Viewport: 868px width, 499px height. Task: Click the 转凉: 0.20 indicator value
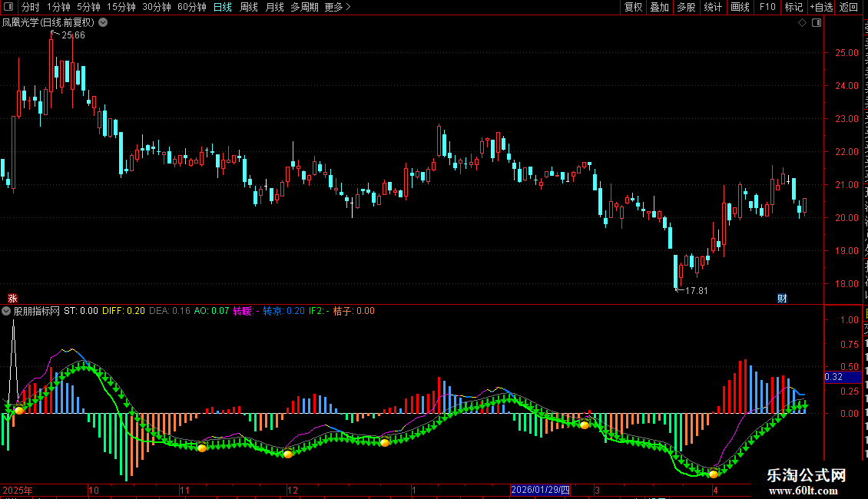click(x=283, y=311)
